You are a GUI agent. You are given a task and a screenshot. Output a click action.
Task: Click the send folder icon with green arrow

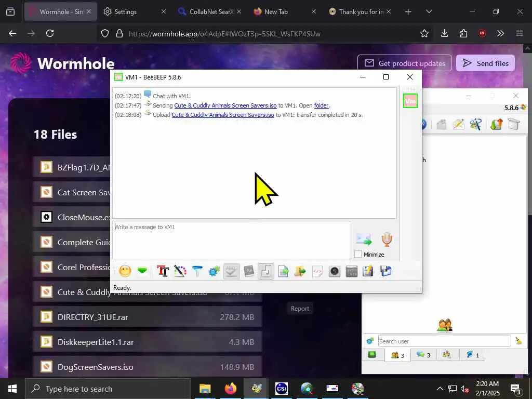pyautogui.click(x=300, y=271)
